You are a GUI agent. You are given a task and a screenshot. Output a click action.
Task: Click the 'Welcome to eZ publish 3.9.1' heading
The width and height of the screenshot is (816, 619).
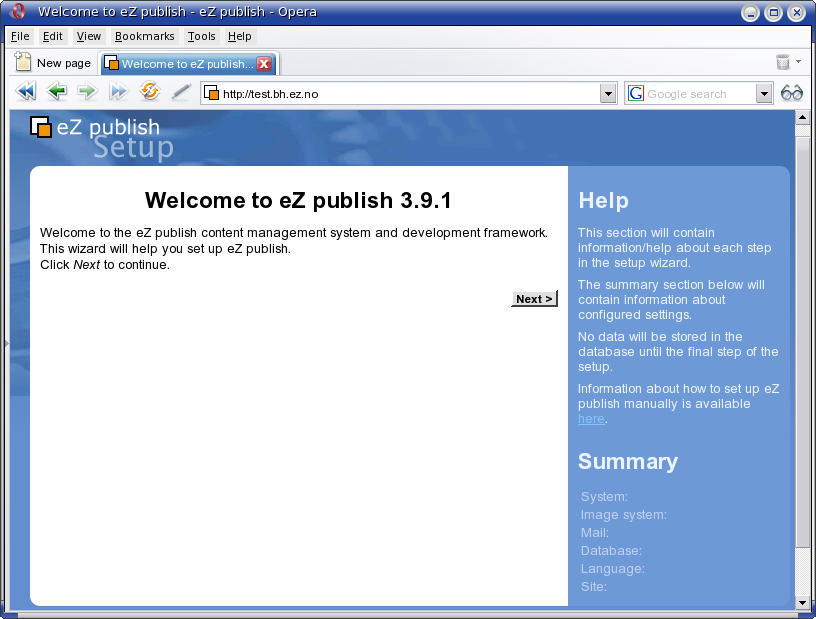[x=298, y=200]
